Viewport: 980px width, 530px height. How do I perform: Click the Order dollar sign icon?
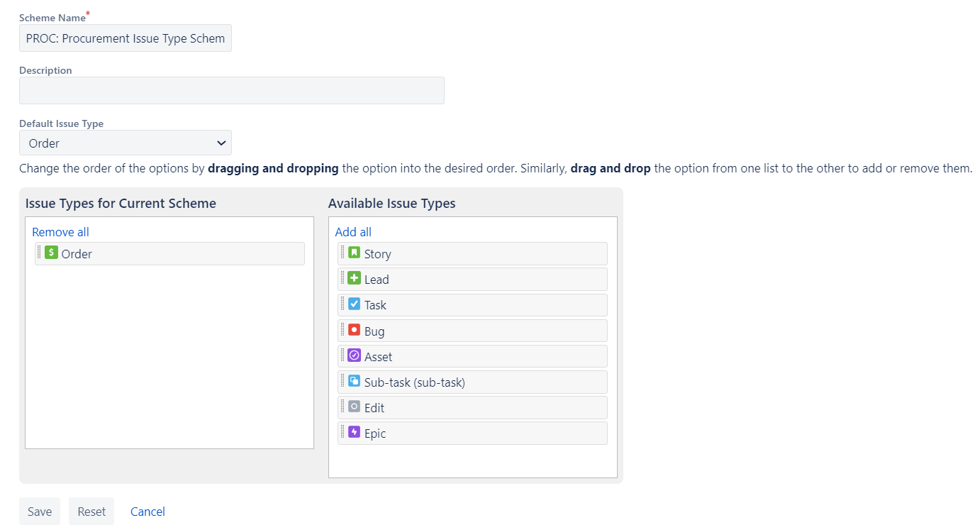pos(50,253)
